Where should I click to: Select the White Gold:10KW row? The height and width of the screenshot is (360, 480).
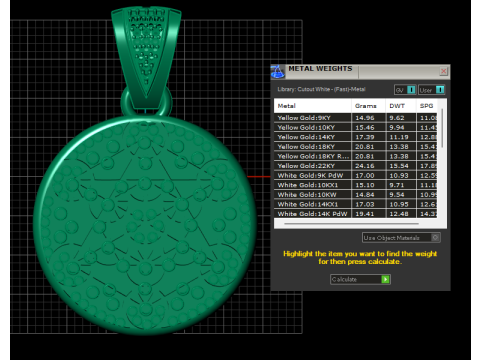tap(356, 195)
